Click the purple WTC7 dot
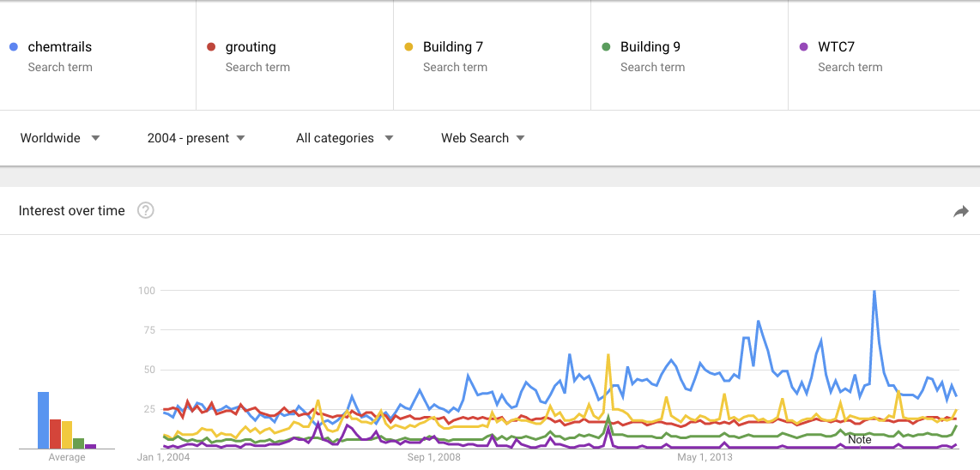This screenshot has width=980, height=470. (x=804, y=47)
